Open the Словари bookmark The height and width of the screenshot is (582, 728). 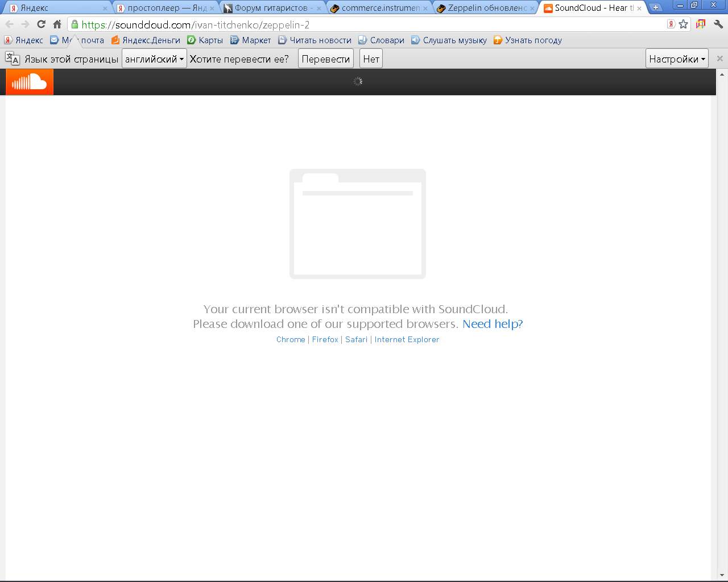[x=381, y=40]
